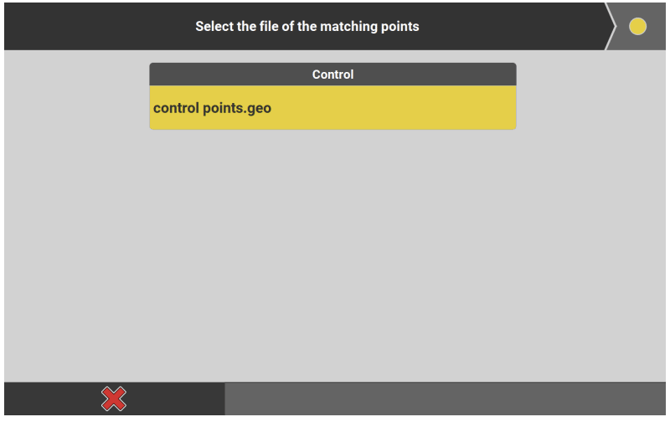This screenshot has width=670, height=422.
Task: Close the dialog using the red X
Action: pyautogui.click(x=114, y=399)
